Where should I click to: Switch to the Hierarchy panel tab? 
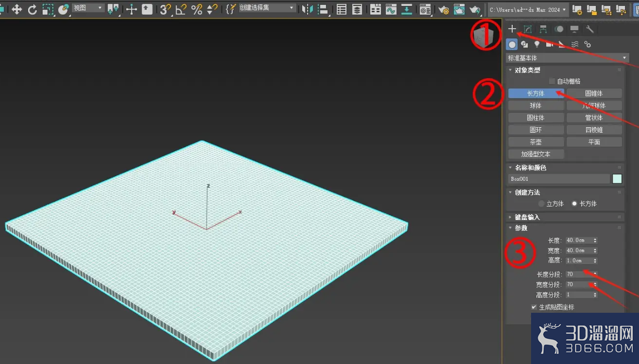point(543,29)
